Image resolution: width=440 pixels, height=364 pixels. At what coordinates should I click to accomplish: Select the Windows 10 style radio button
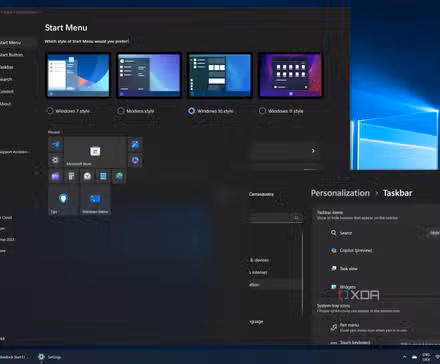pyautogui.click(x=191, y=111)
